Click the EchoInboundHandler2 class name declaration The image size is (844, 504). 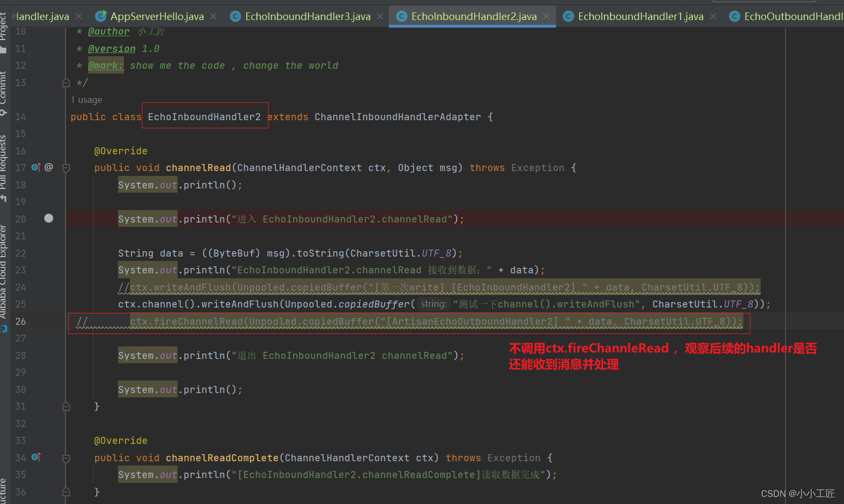pyautogui.click(x=204, y=117)
